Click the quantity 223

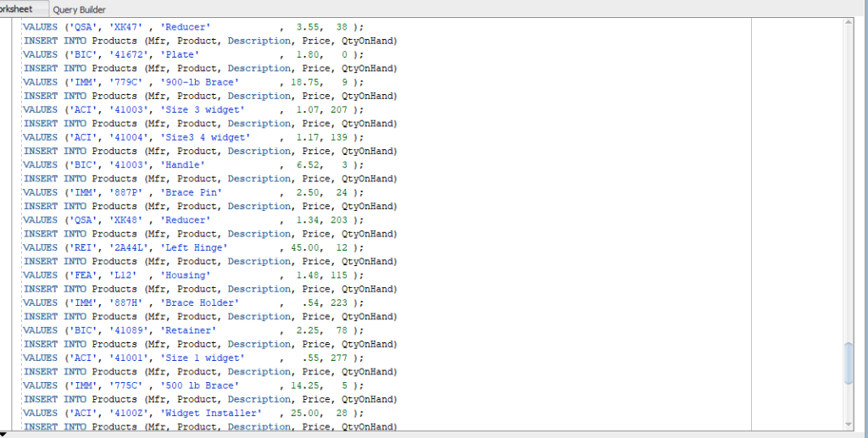[x=339, y=303]
